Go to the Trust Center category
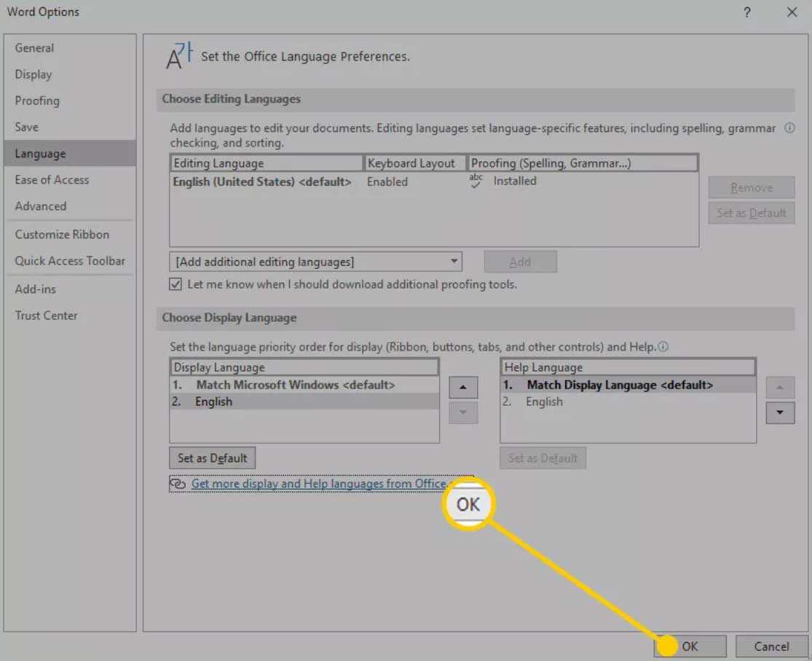Screen dimensions: 812x661 [46, 316]
